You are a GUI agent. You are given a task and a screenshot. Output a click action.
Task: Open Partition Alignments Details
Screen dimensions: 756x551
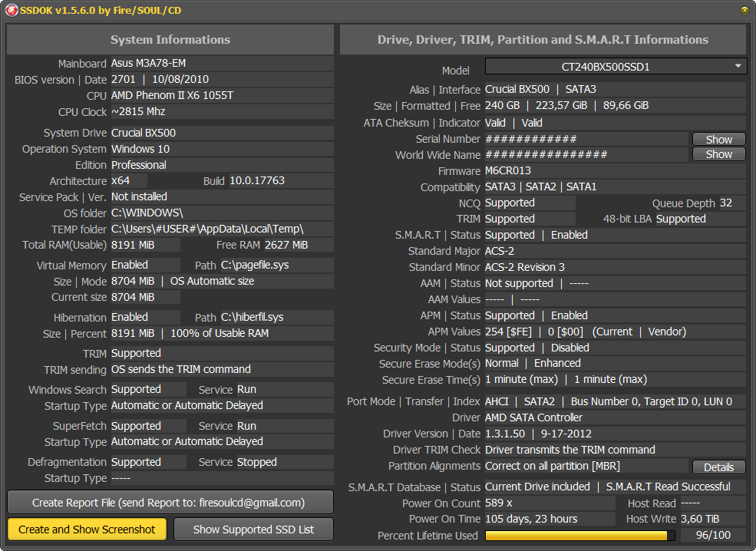point(718,467)
